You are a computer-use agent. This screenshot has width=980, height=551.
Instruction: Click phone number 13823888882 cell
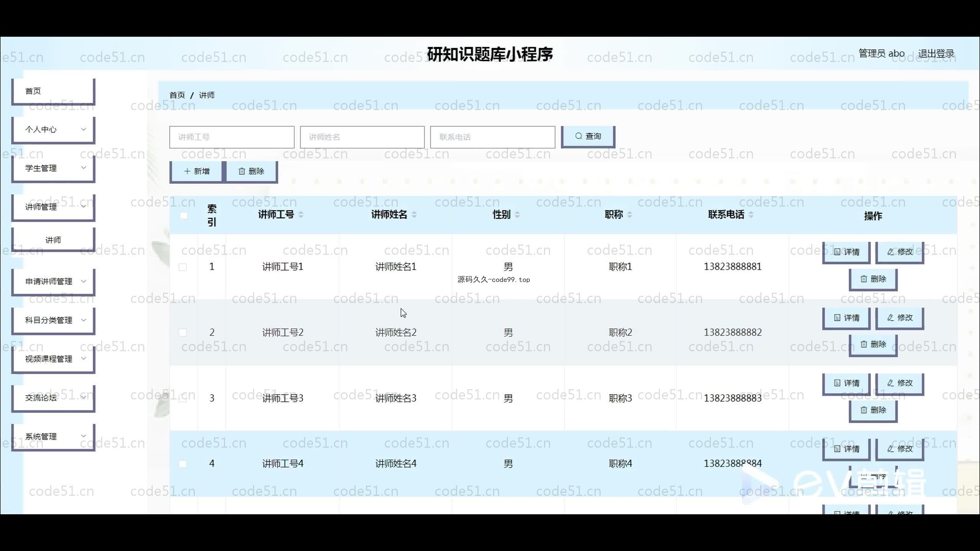[733, 333]
